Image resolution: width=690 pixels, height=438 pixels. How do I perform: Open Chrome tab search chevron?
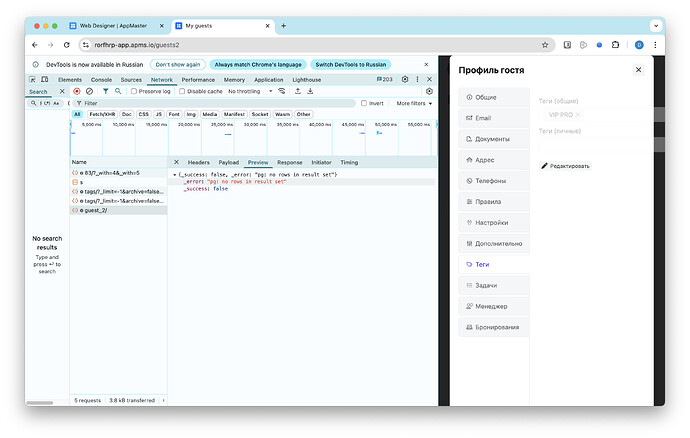point(656,26)
